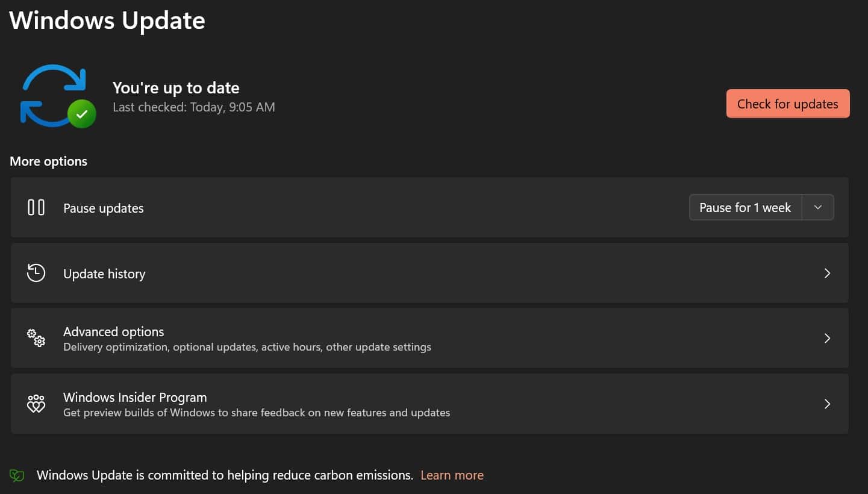Click the "Get preview builds of Windows" description
868x494 pixels.
(x=257, y=413)
